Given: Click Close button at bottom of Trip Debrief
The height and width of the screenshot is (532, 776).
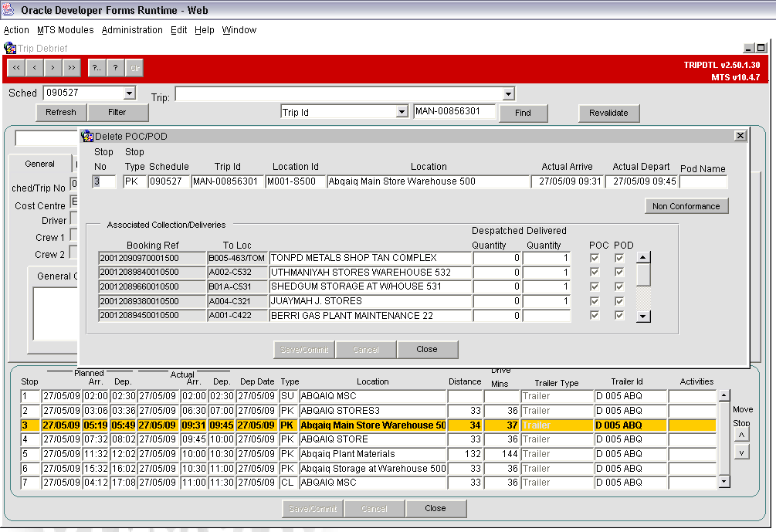Looking at the screenshot, I should pos(435,508).
